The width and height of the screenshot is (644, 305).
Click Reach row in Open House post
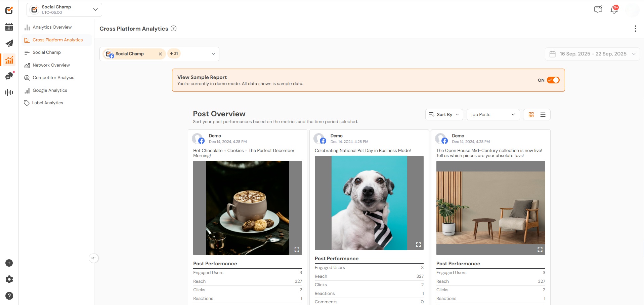tap(491, 281)
